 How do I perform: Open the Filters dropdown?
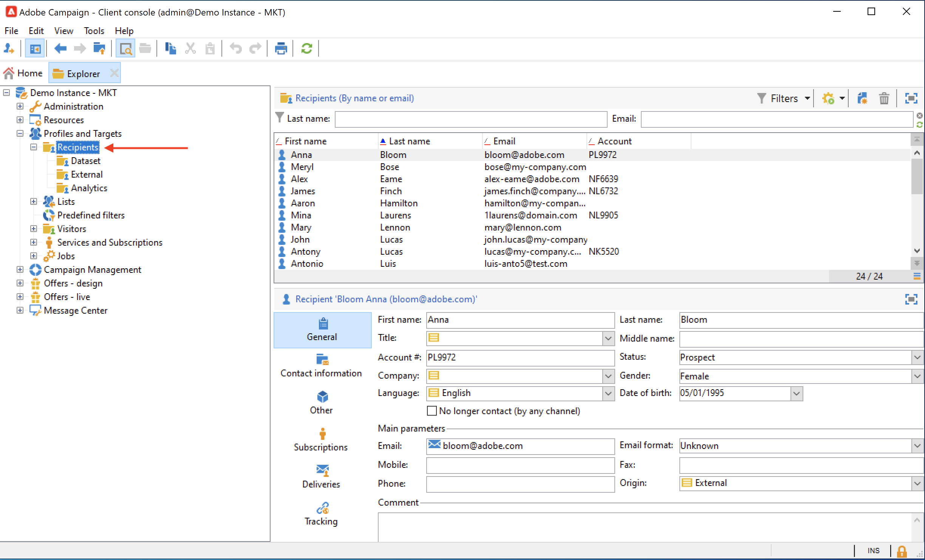pos(784,99)
